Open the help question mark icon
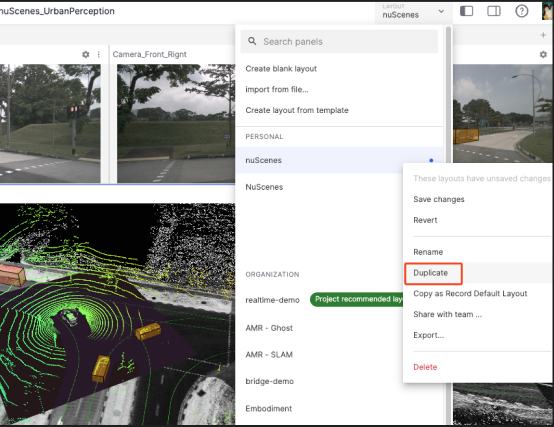The width and height of the screenshot is (554, 427). [521, 11]
